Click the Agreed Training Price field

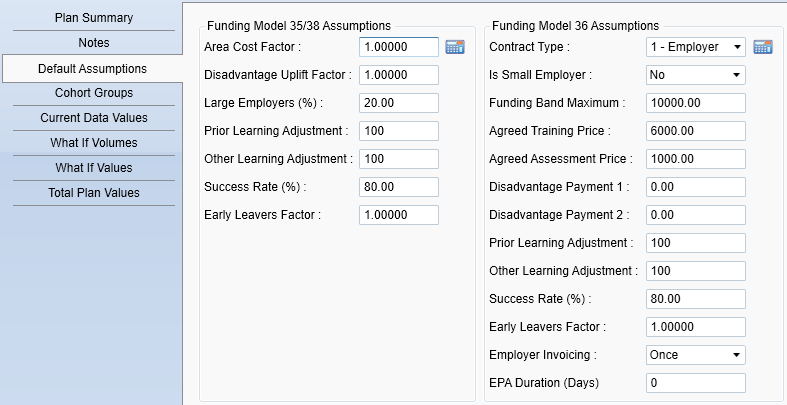tap(696, 131)
